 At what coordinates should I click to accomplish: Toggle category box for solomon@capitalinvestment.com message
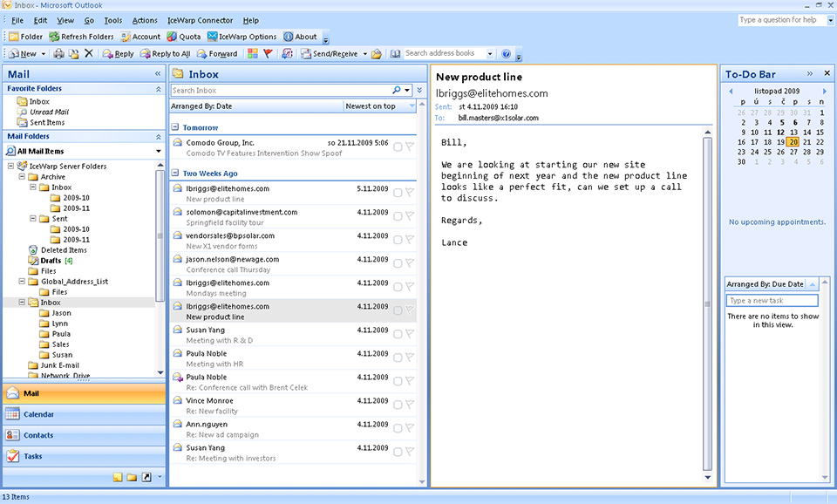click(398, 217)
